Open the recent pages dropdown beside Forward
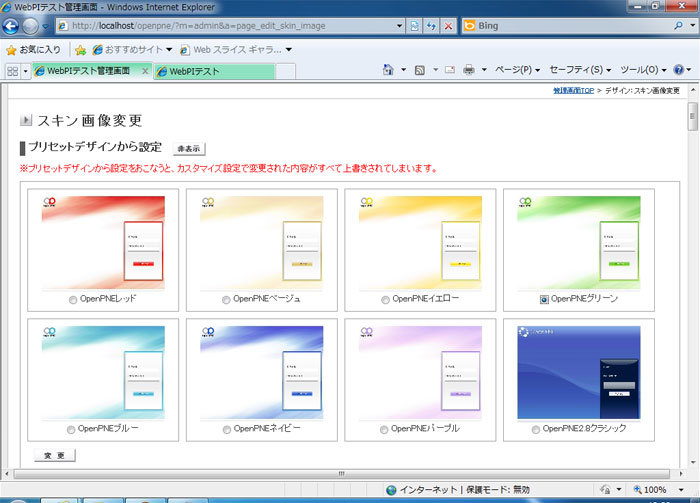This screenshot has width=700, height=503. (x=45, y=26)
